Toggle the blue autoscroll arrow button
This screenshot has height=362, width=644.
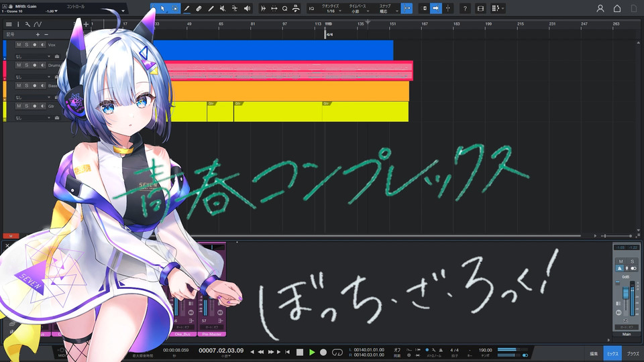coord(436,8)
